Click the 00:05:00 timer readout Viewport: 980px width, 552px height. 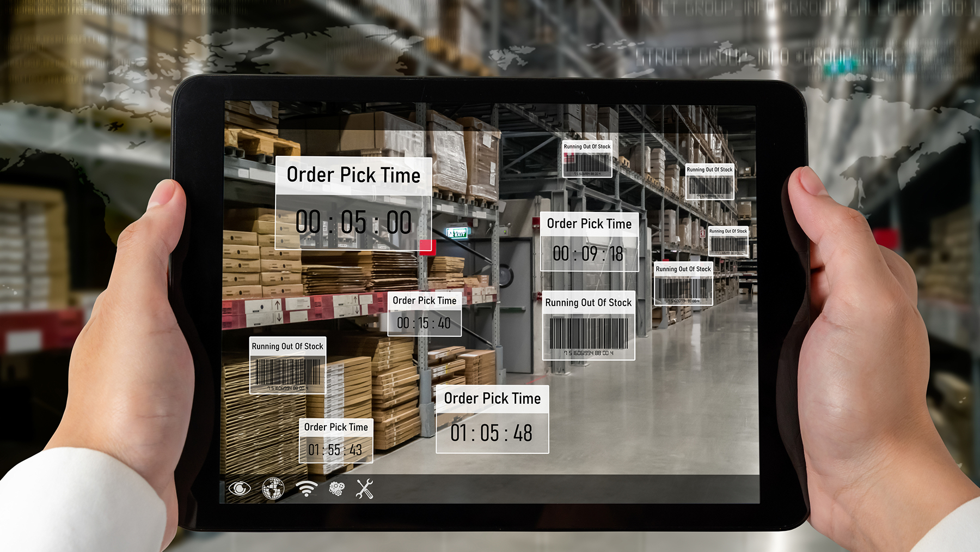click(353, 222)
